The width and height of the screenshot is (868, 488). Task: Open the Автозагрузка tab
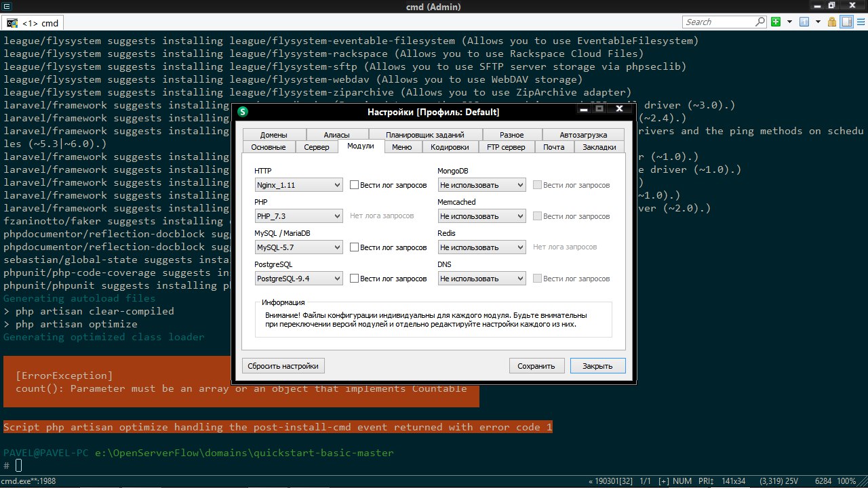pyautogui.click(x=583, y=135)
